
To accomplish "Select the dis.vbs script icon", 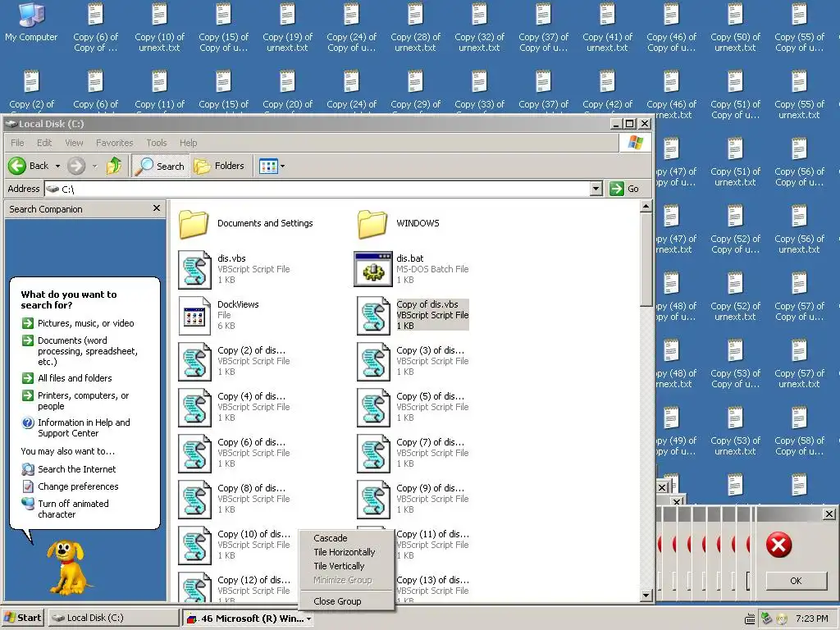I will point(194,269).
